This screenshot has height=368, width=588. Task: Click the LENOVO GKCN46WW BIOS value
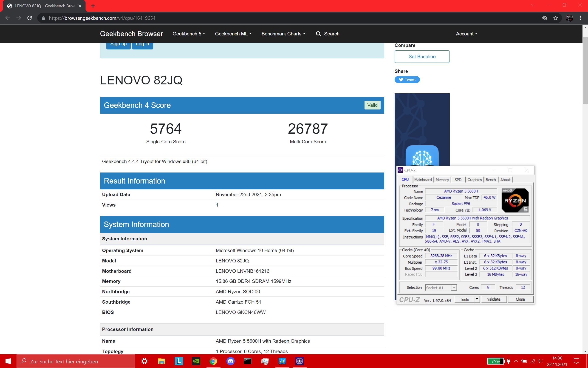pyautogui.click(x=240, y=312)
